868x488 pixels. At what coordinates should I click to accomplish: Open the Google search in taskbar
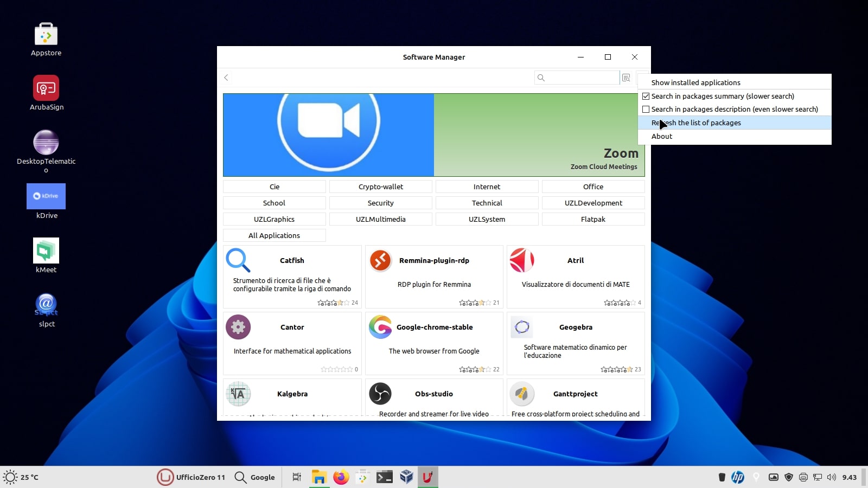255,477
